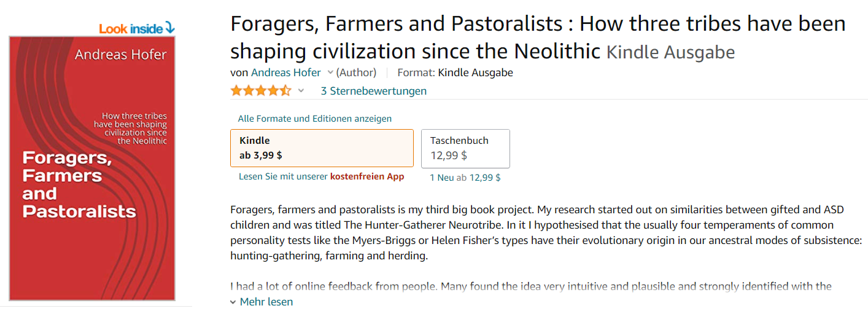Open the star rating stars

pyautogui.click(x=261, y=91)
